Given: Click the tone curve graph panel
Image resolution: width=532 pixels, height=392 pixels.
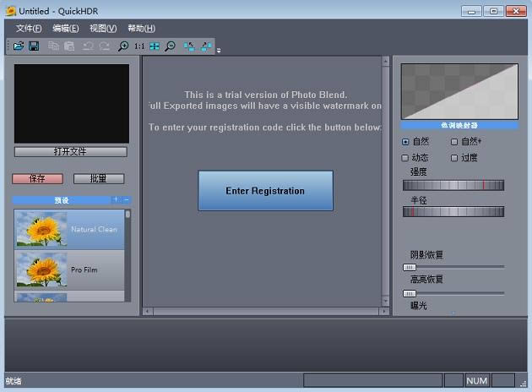Looking at the screenshot, I should click(x=459, y=91).
